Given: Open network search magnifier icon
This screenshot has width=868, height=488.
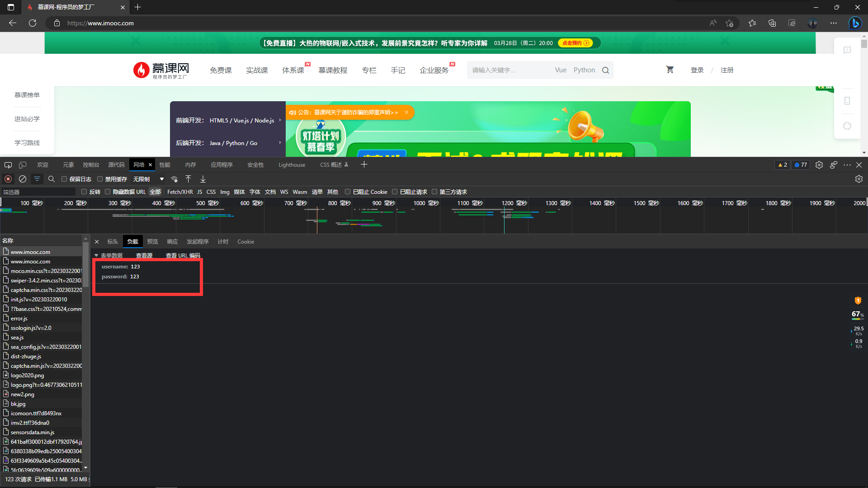Looking at the screenshot, I should click(52, 179).
